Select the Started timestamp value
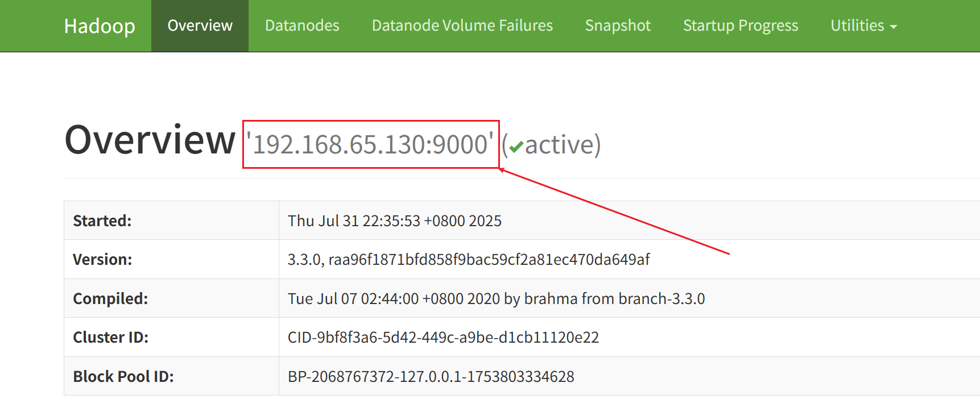Image resolution: width=980 pixels, height=416 pixels. 395,221
